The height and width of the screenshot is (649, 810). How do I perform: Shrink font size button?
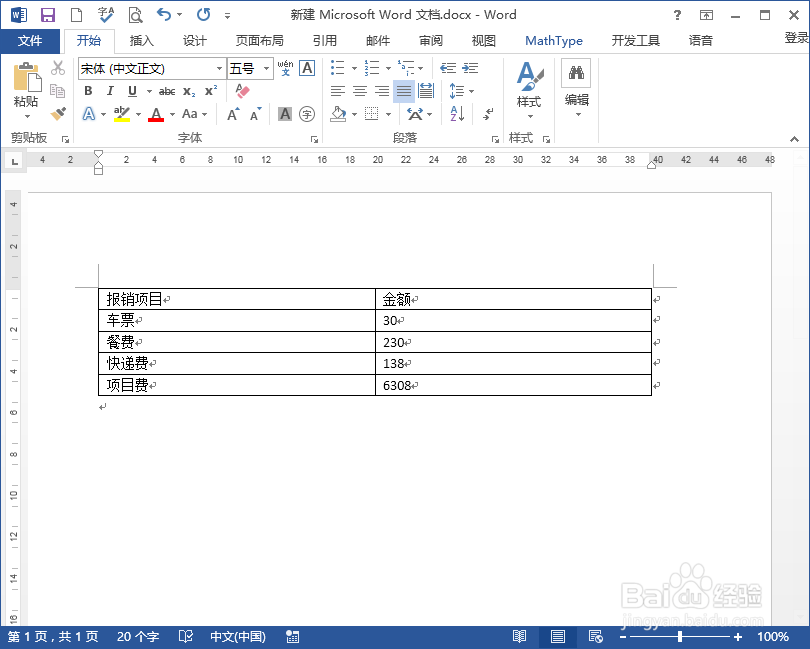click(256, 114)
